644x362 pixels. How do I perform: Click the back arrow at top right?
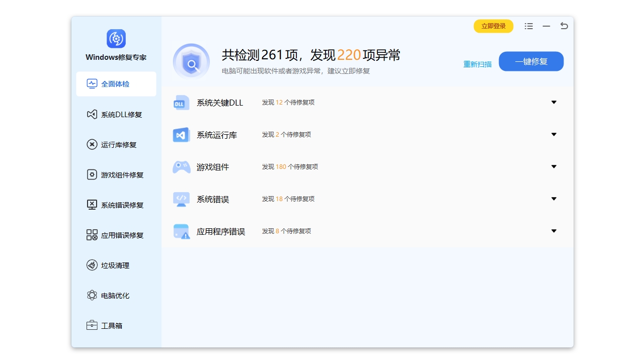(x=563, y=26)
